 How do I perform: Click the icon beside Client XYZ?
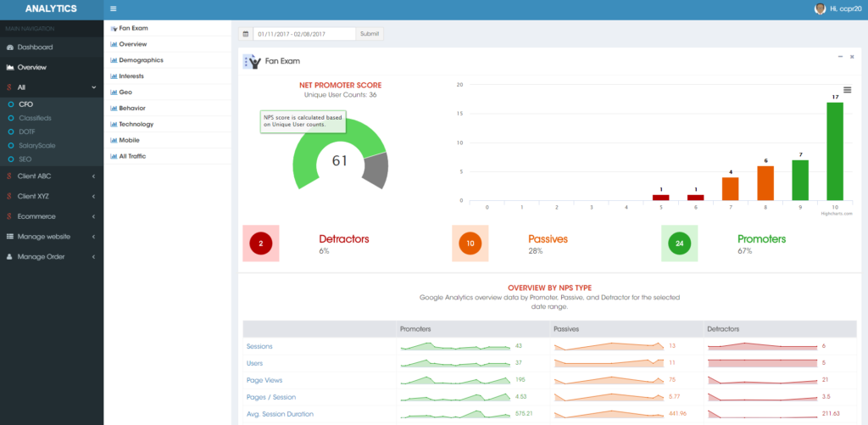click(x=9, y=196)
